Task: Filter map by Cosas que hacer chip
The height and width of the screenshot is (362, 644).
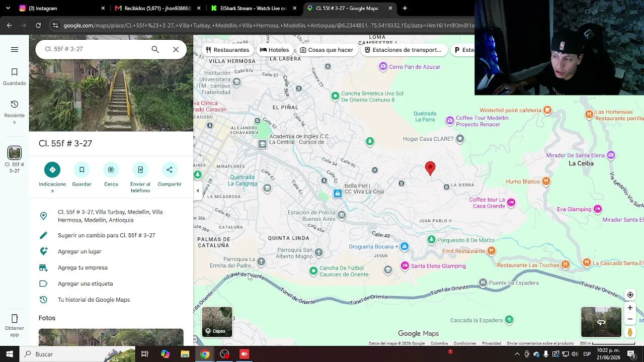Action: [327, 50]
